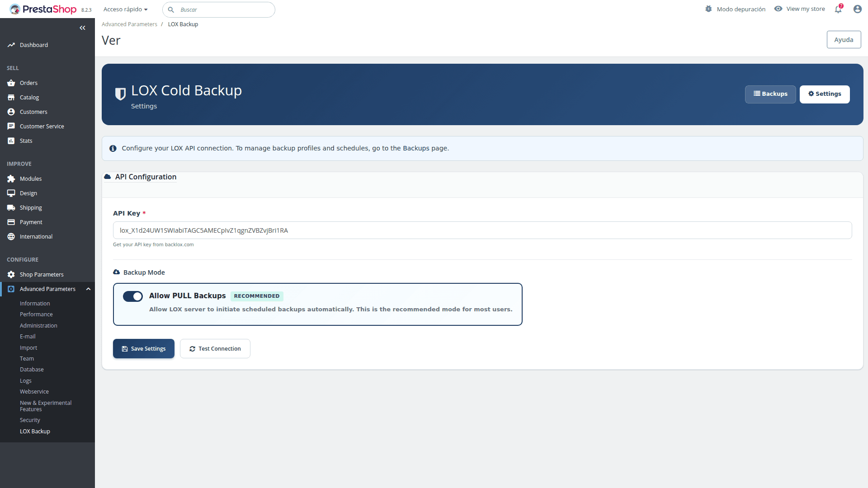
Task: Click the PrestaShop logo icon
Action: [x=15, y=9]
